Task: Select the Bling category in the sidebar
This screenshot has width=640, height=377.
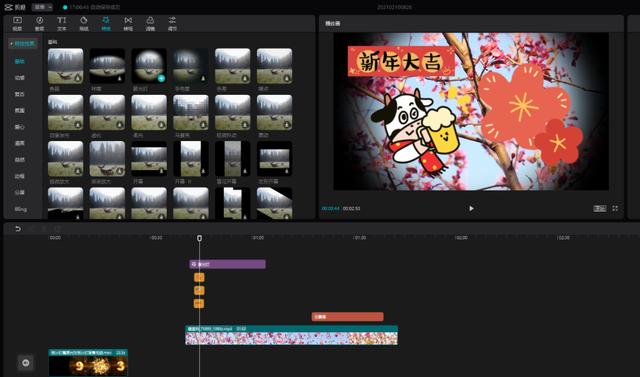Action: point(20,209)
